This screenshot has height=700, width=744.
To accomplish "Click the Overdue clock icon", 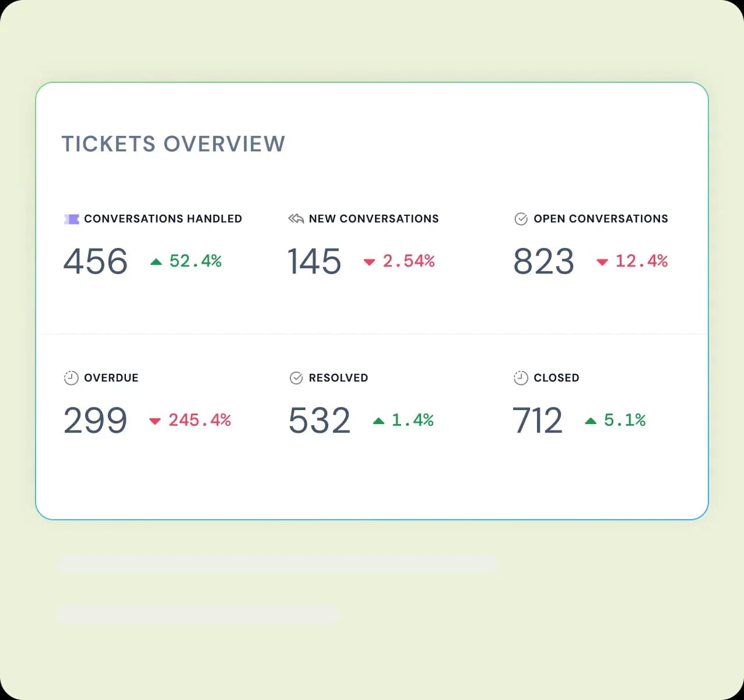I will point(71,377).
